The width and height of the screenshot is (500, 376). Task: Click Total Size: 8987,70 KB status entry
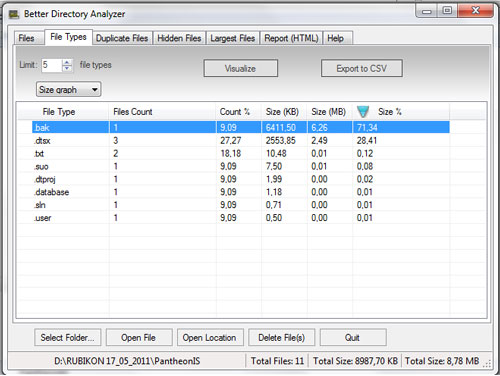[355, 361]
